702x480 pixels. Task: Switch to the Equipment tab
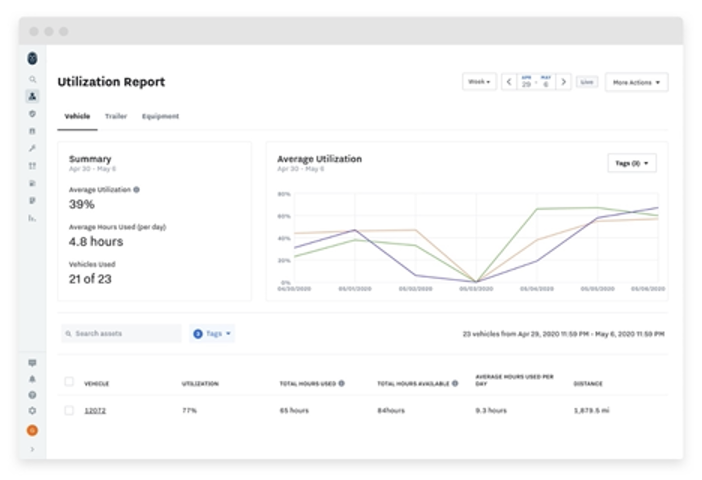pos(160,116)
